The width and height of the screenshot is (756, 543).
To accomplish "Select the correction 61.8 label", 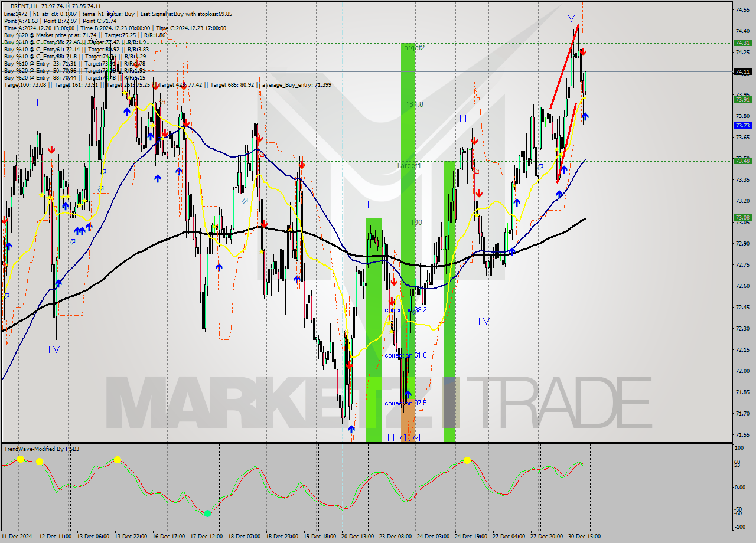I will (405, 356).
